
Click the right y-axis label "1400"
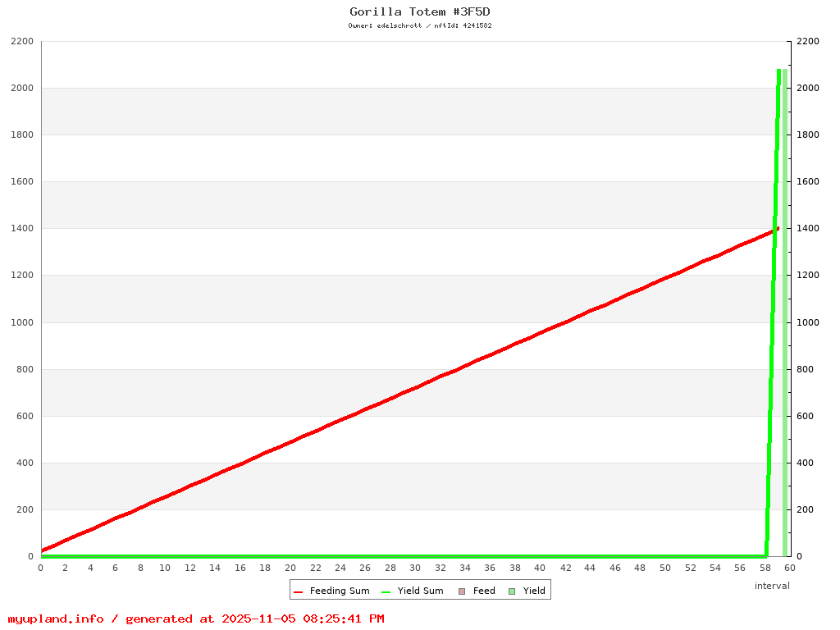point(808,229)
